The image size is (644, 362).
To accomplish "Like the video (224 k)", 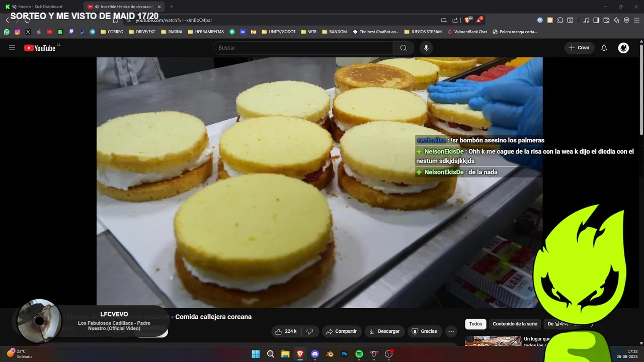I will 286,331.
